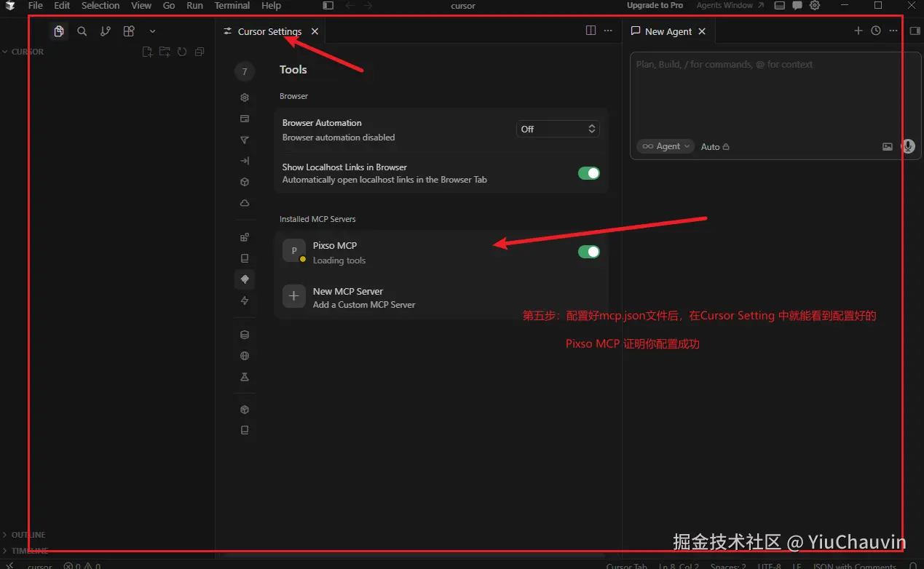Viewport: 924px width, 569px height.
Task: Select the New Agent tab
Action: [668, 31]
